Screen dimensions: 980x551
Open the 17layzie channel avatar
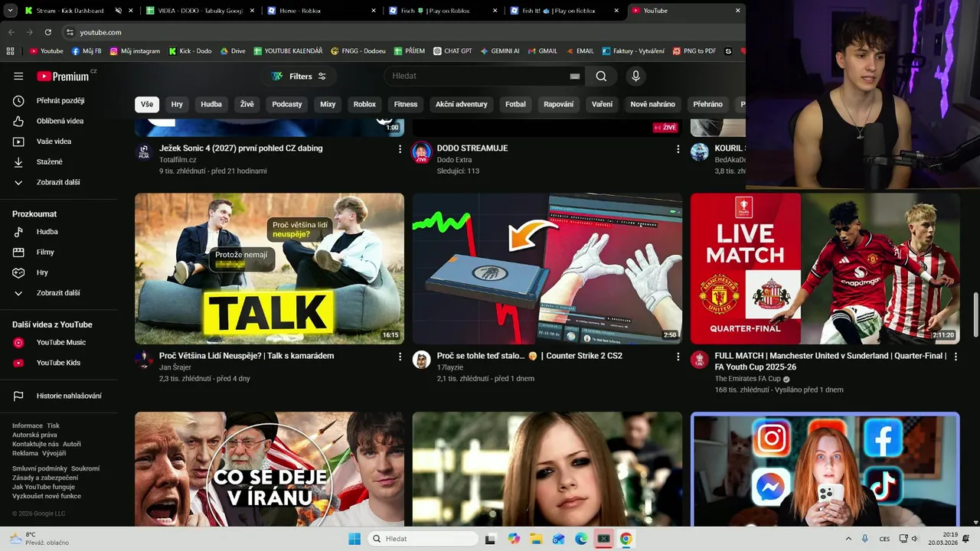(x=422, y=360)
